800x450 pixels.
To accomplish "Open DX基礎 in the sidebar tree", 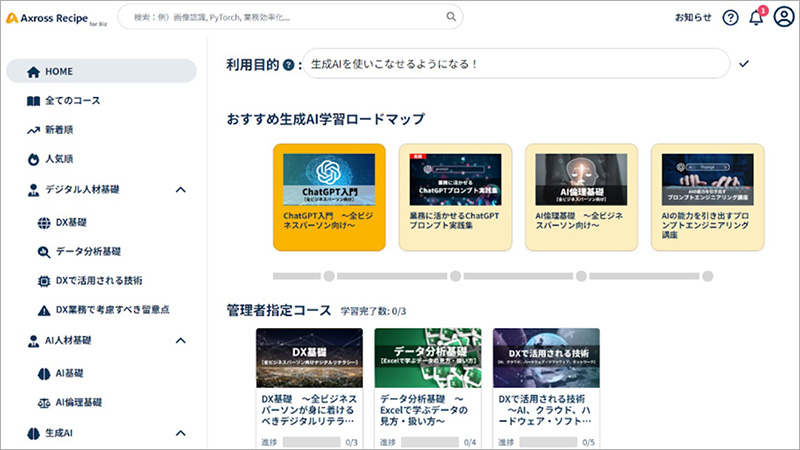I will coord(70,223).
